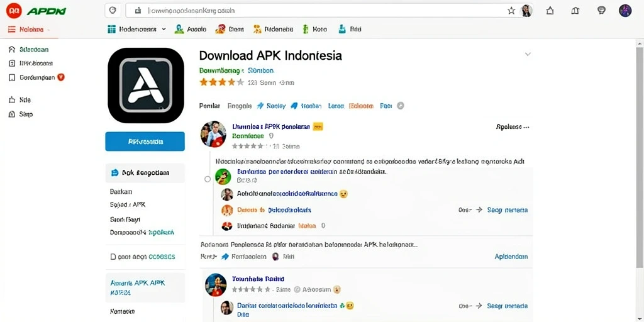Screen dimensions: 644x322
Task: Switch to the tresher tab
Action: (311, 106)
